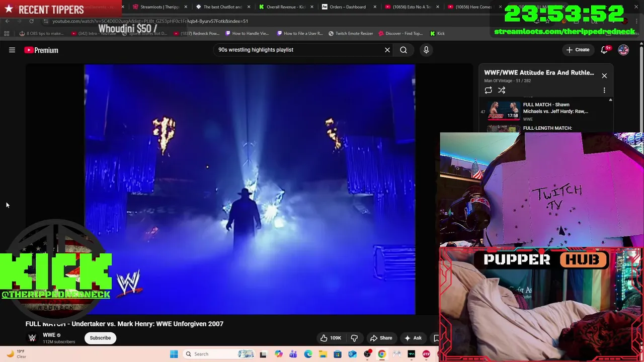Viewport: 644px width, 362px height.
Task: Open the red GT taskbar icon
Action: (x=426, y=354)
